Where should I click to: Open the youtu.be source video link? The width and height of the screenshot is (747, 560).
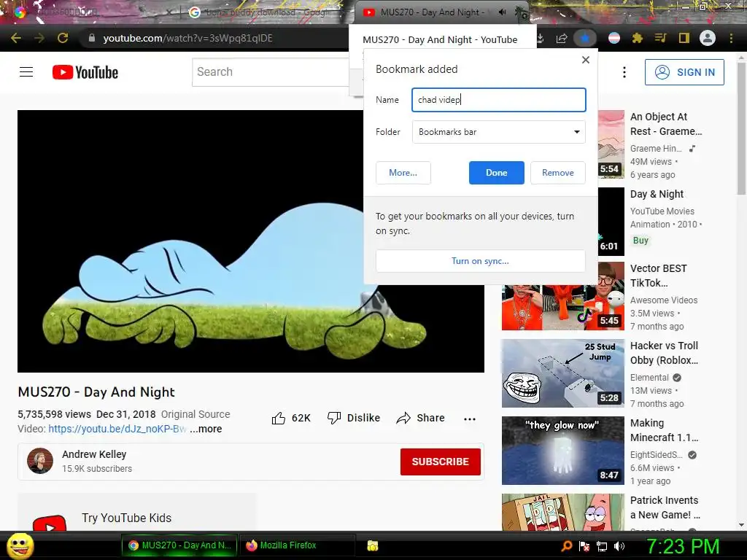point(117,429)
